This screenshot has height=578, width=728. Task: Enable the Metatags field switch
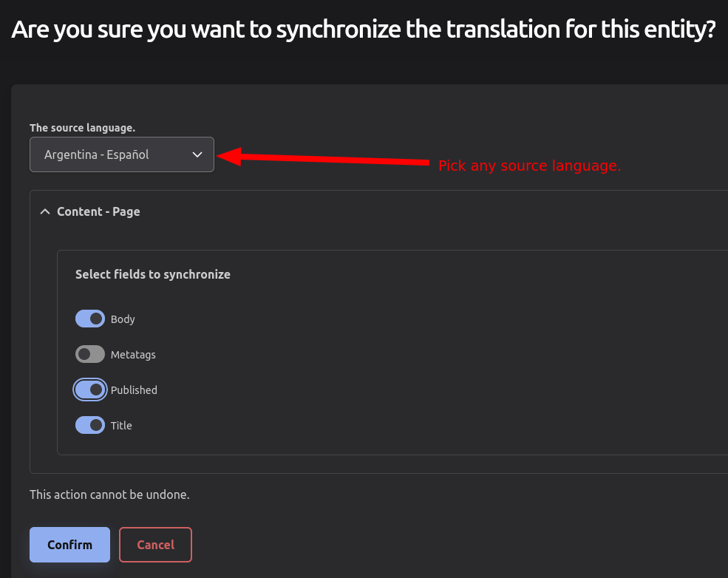(90, 354)
